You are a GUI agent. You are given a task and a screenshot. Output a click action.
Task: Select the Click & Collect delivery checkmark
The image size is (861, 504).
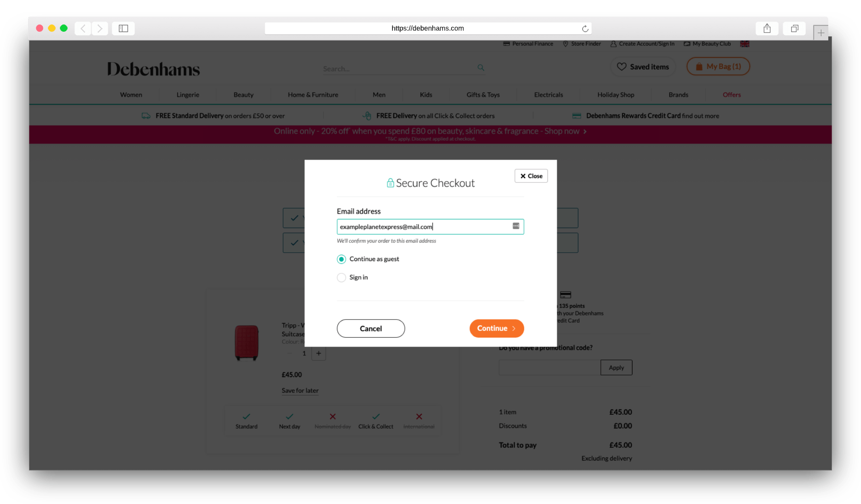(376, 416)
